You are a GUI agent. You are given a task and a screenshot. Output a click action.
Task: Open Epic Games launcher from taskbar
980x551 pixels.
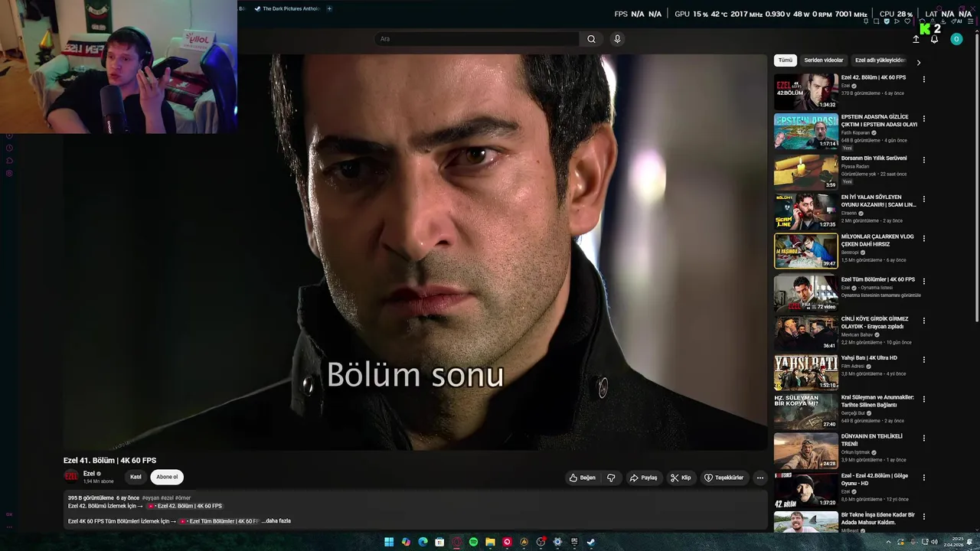click(574, 542)
